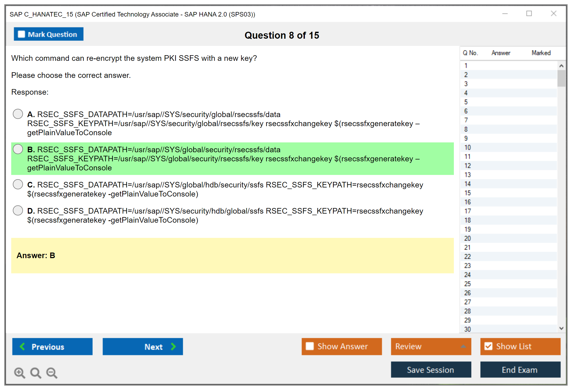The height and width of the screenshot is (392, 574).
Task: Select answer option B radio button
Action: pos(18,149)
